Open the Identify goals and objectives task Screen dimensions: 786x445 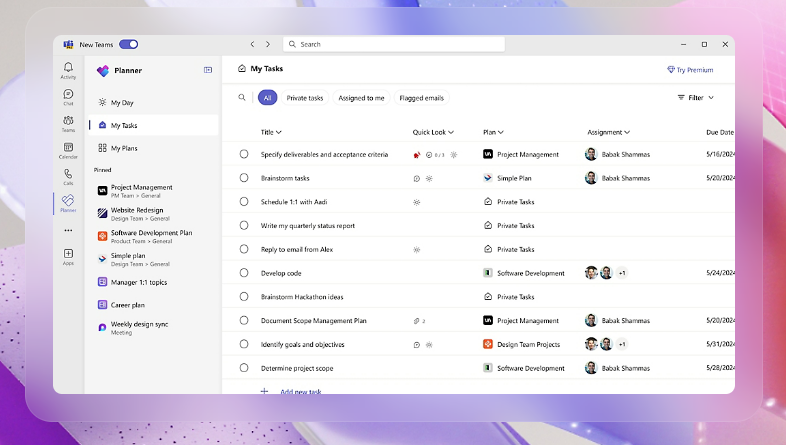pos(302,344)
